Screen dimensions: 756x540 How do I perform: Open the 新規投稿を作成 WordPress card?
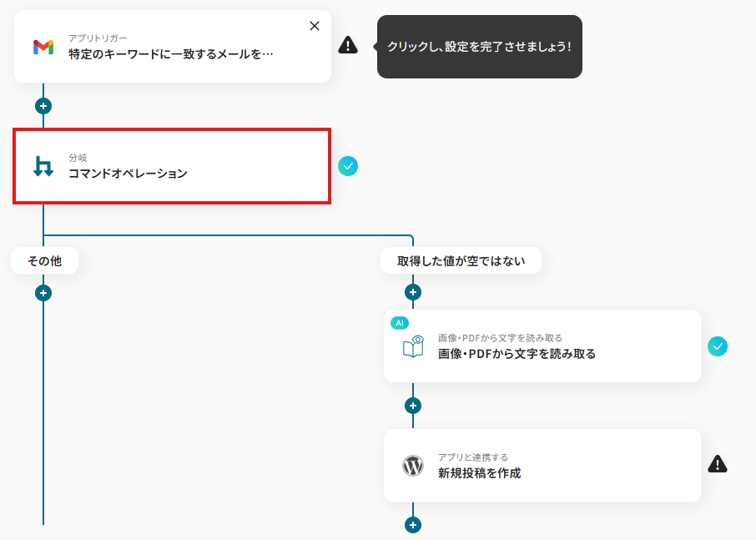[542, 465]
